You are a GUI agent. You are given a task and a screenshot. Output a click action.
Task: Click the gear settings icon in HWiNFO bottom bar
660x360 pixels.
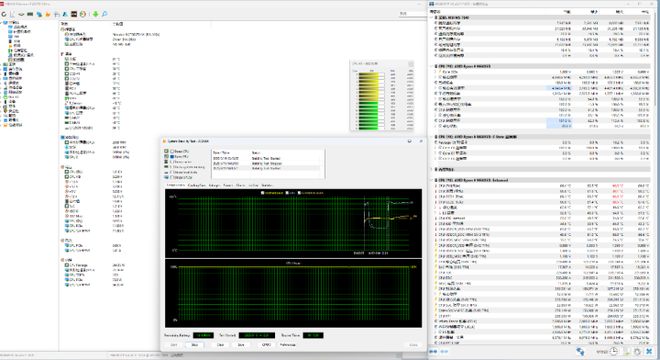(x=637, y=351)
